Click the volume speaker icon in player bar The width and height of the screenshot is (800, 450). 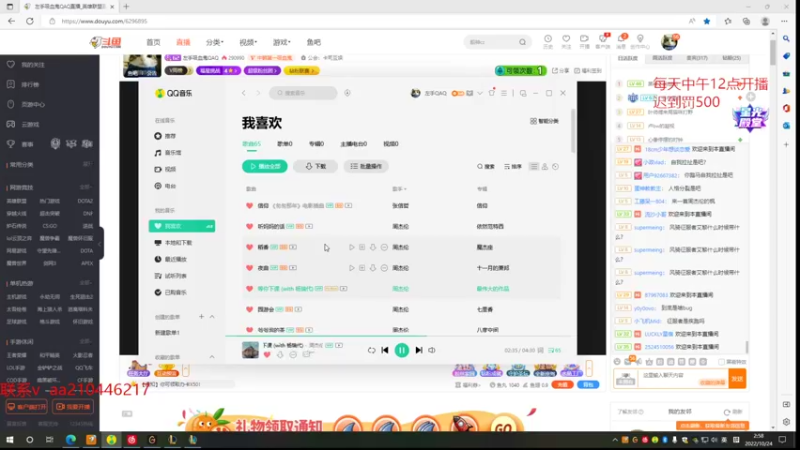(432, 350)
